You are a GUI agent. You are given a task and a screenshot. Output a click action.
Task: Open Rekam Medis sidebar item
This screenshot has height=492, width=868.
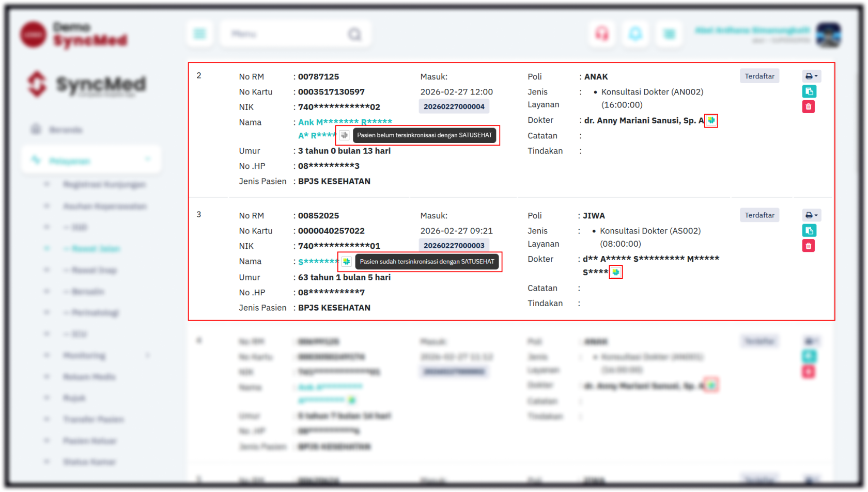[89, 377]
